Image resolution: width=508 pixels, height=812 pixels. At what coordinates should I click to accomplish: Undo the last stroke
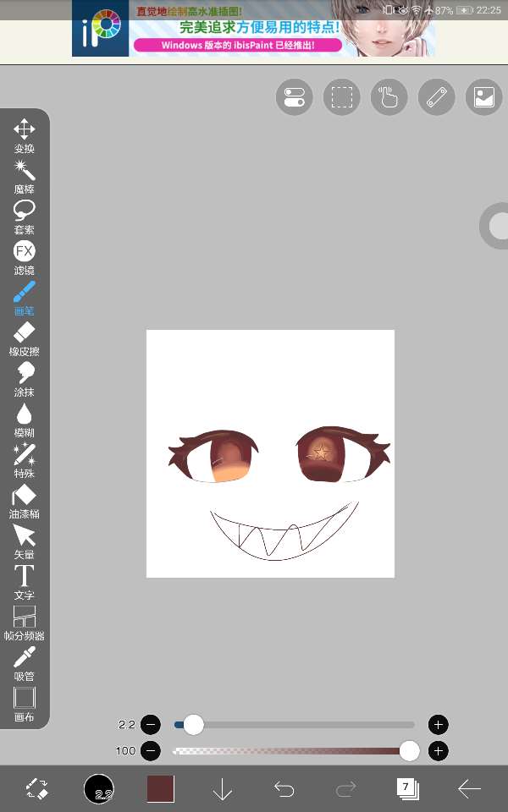click(x=284, y=789)
